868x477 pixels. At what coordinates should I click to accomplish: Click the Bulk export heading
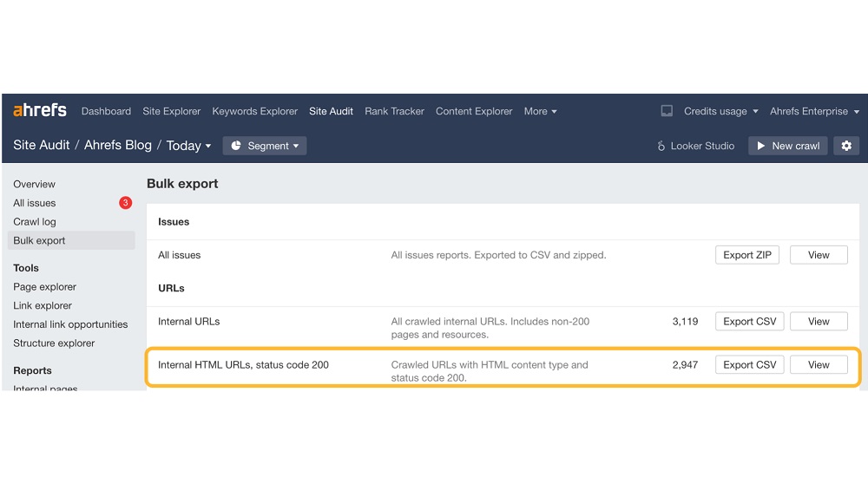182,184
